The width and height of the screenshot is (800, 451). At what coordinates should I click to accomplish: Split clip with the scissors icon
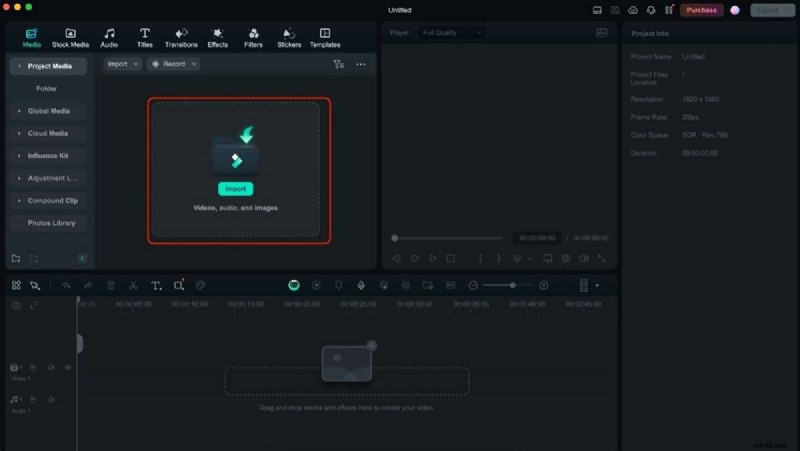[x=133, y=286]
